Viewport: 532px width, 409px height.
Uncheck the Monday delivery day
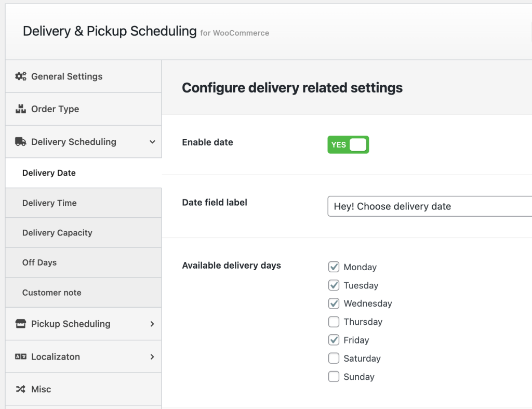334,267
